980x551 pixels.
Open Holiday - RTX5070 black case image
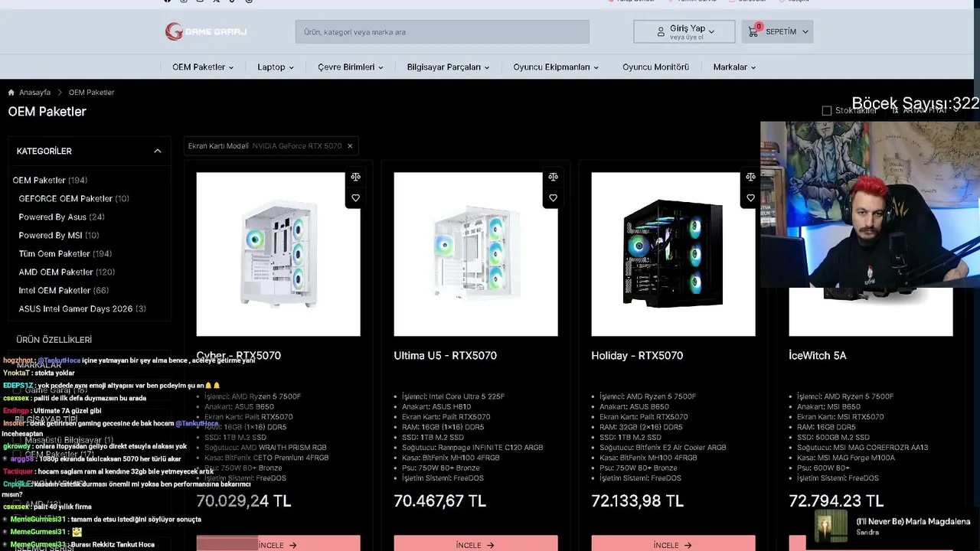[x=673, y=254]
